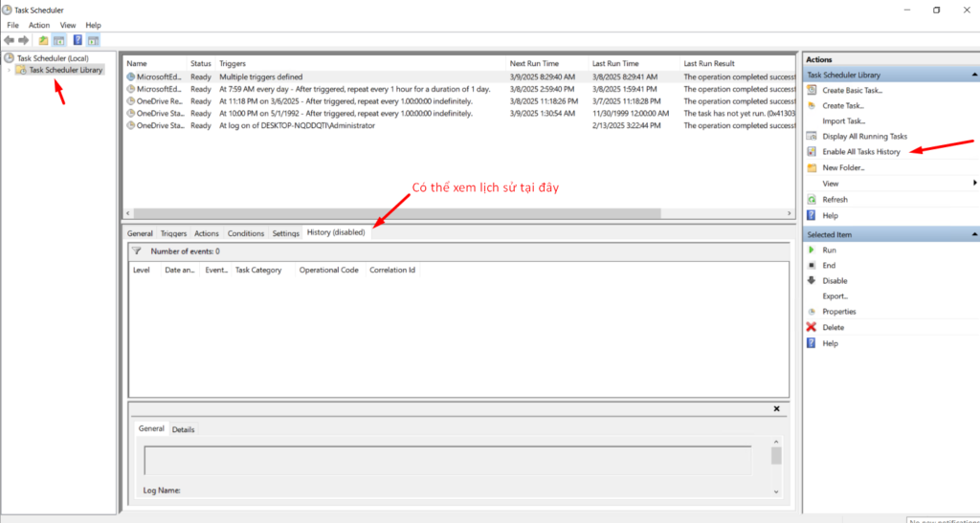This screenshot has width=980, height=523.
Task: Click the Display All Running Tasks icon
Action: tap(812, 136)
